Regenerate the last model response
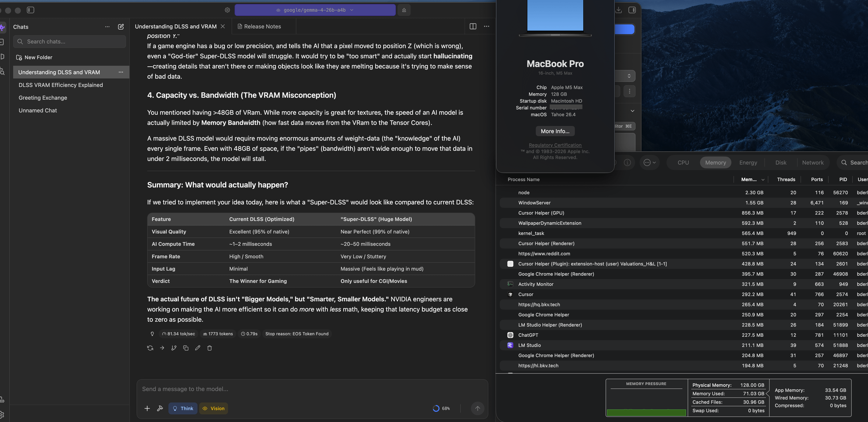 click(x=150, y=348)
